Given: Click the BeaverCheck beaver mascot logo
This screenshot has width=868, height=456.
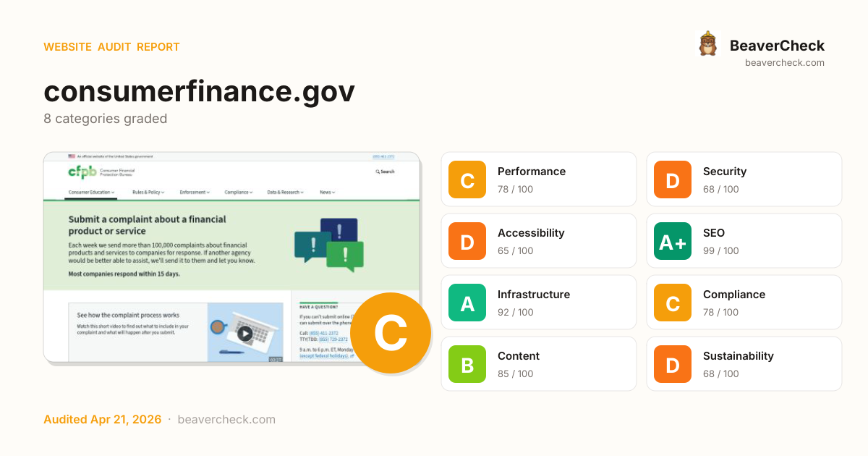Looking at the screenshot, I should pyautogui.click(x=707, y=44).
